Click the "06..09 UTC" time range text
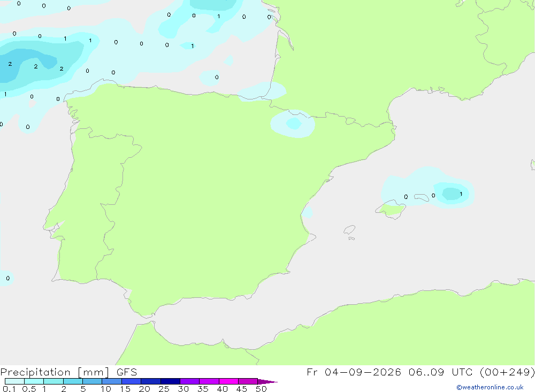The image size is (535, 392). click(x=440, y=372)
